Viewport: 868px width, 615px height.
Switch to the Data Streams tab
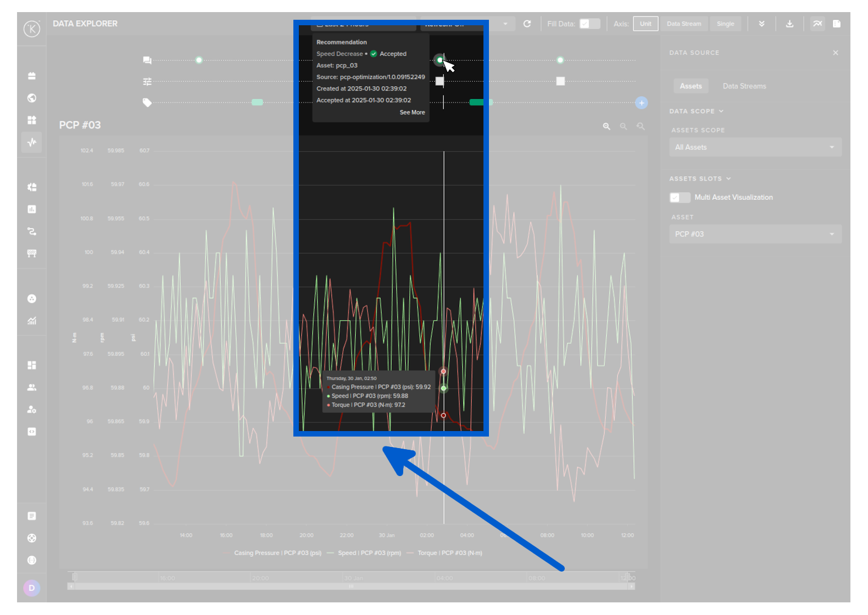744,86
